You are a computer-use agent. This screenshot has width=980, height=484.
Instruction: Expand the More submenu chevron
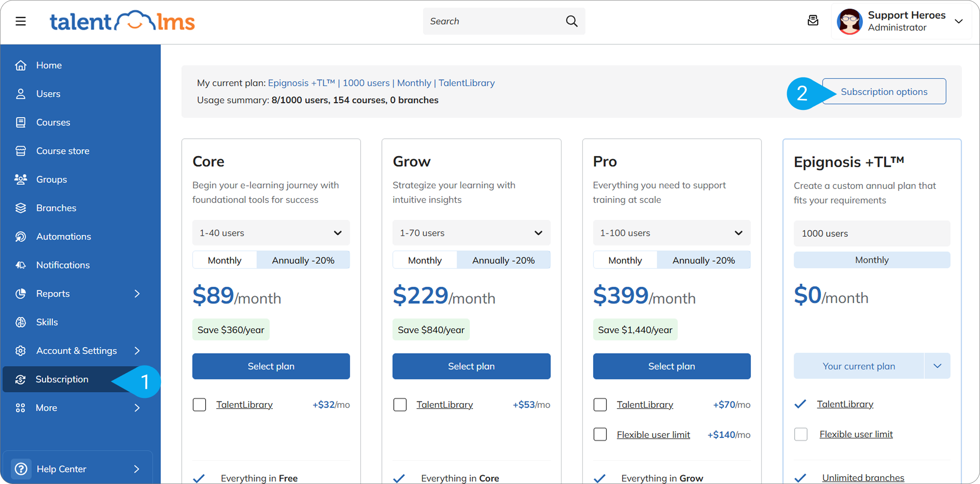[x=137, y=408]
